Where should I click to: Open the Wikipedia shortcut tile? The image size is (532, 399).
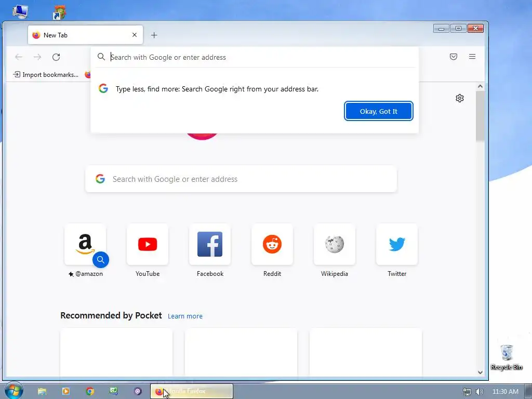(335, 244)
